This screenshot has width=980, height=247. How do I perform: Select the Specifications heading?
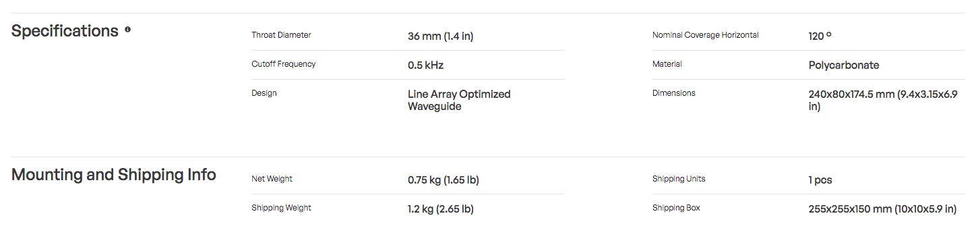[65, 31]
